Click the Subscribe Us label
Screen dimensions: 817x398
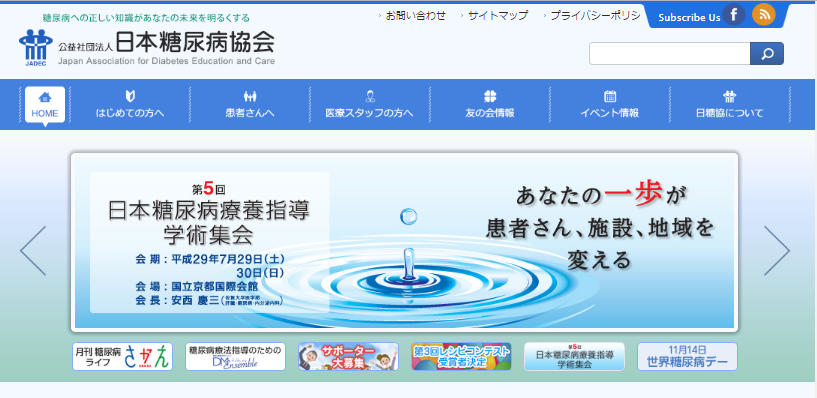(x=689, y=18)
